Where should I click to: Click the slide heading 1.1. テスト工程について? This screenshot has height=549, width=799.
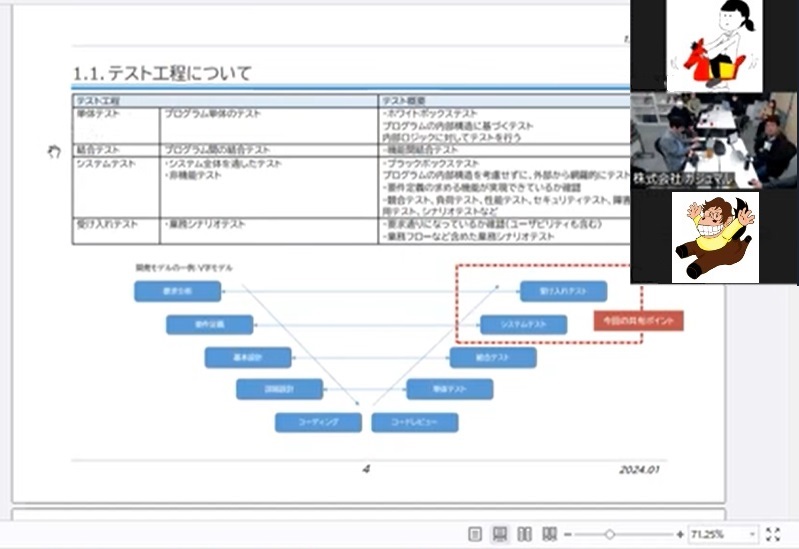(163, 73)
